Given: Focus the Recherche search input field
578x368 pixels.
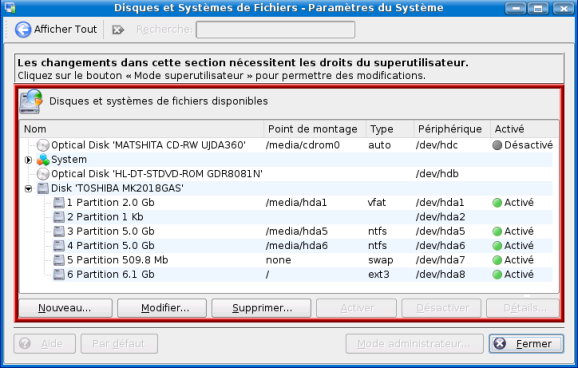Looking at the screenshot, I should [275, 29].
